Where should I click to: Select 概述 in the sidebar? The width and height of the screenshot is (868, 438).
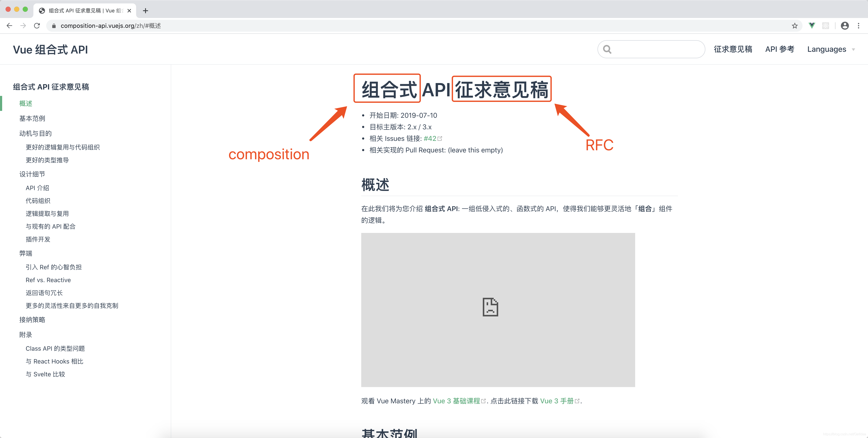26,104
